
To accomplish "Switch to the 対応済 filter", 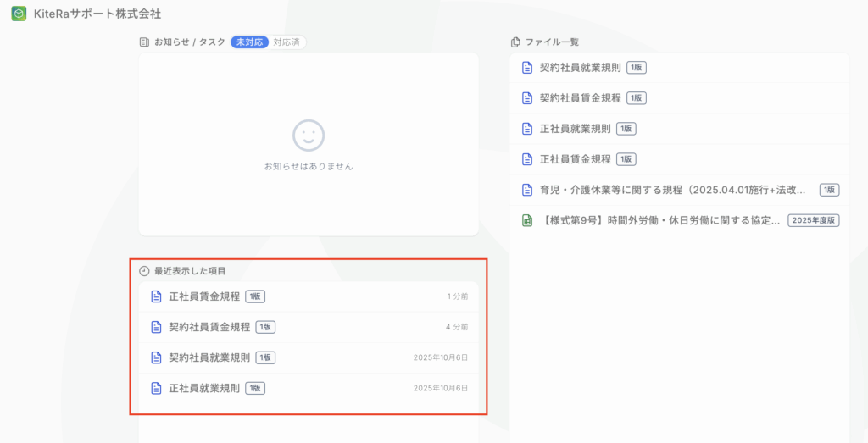I will (287, 42).
